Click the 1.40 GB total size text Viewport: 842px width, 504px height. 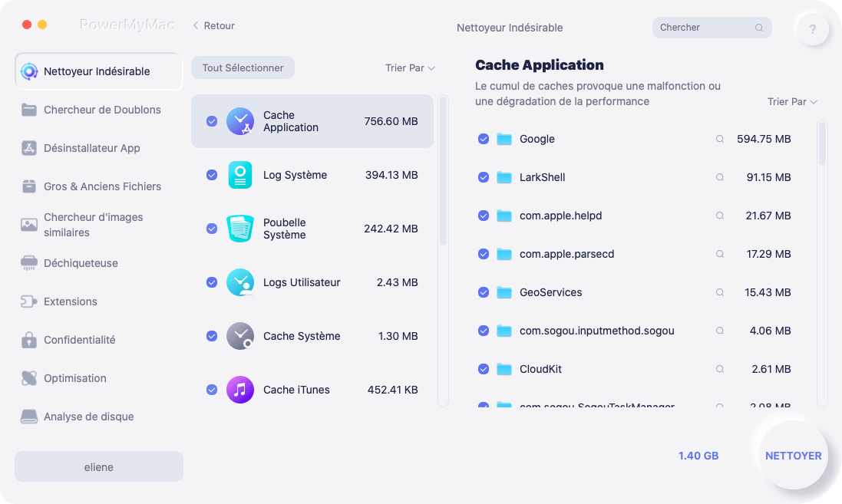[698, 456]
